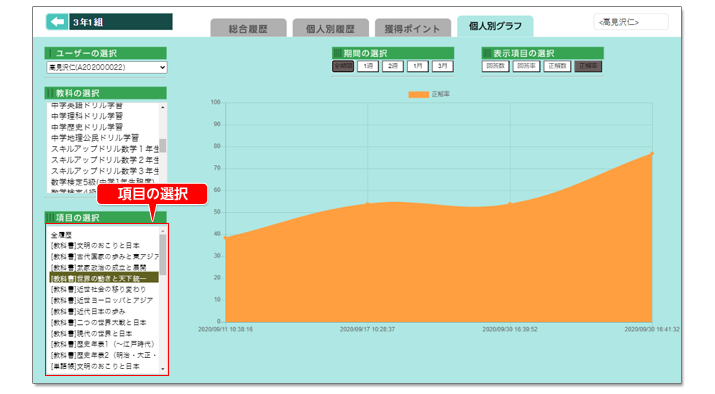Choose the 1週 period button
715x394 pixels.
click(368, 66)
